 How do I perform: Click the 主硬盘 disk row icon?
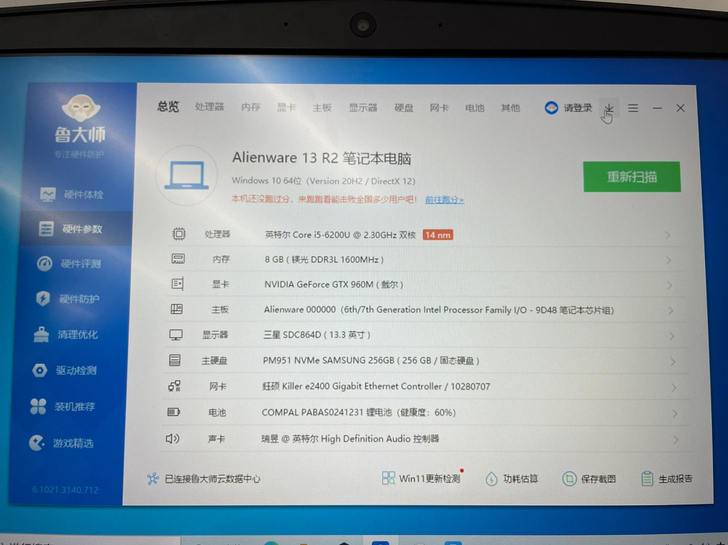pos(175,360)
